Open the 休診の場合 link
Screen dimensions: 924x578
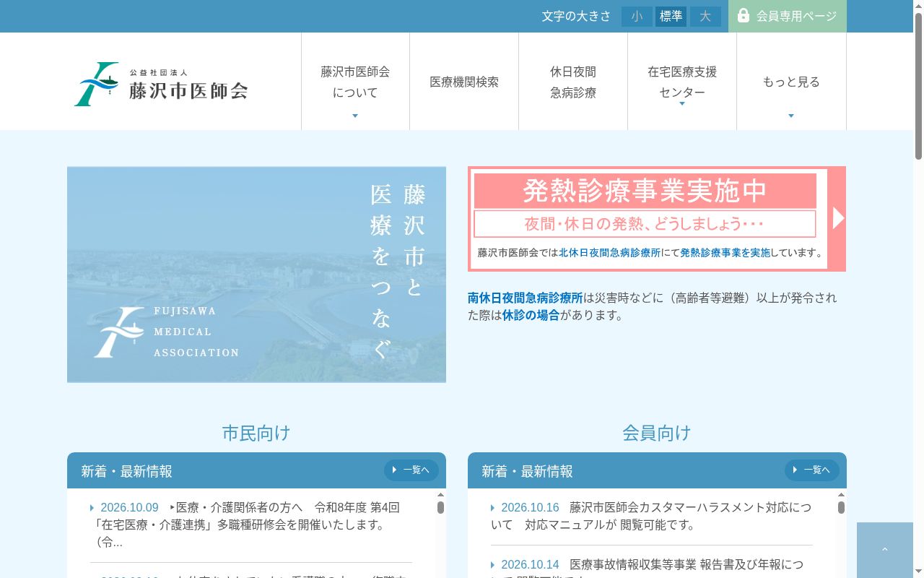(531, 315)
